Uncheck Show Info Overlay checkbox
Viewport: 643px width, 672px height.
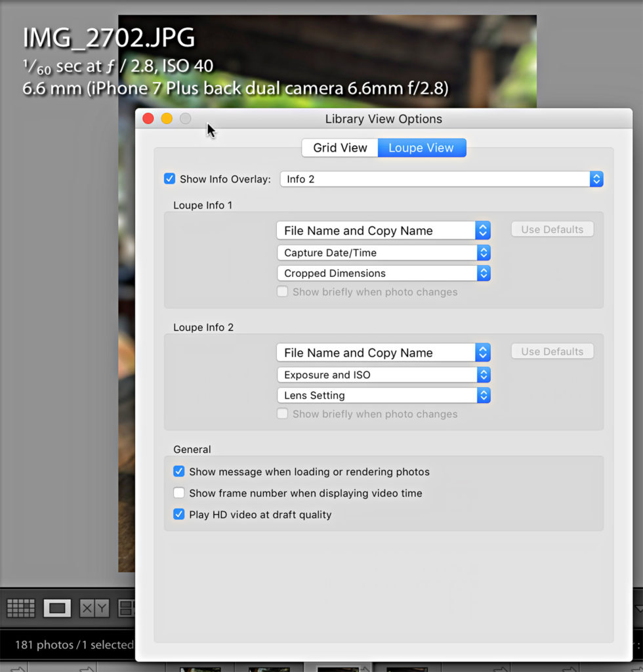170,178
